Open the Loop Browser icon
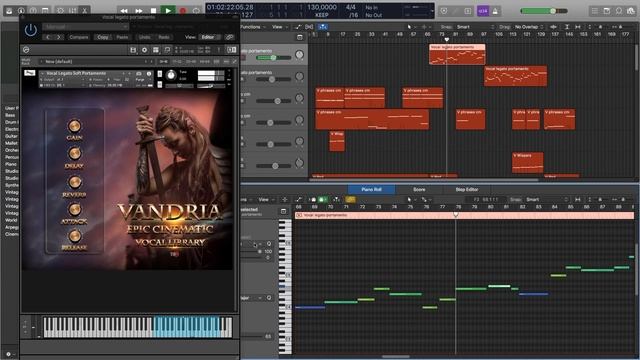 pos(619,11)
